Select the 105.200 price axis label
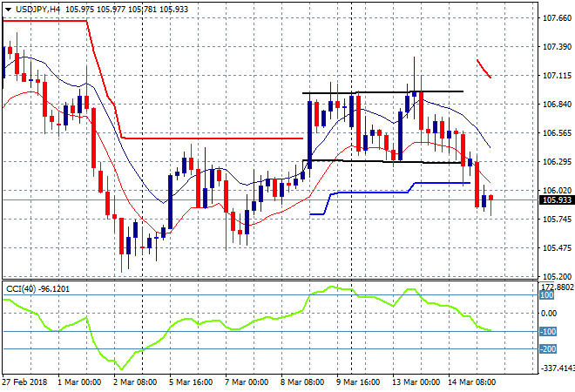575x392 pixels. point(557,276)
